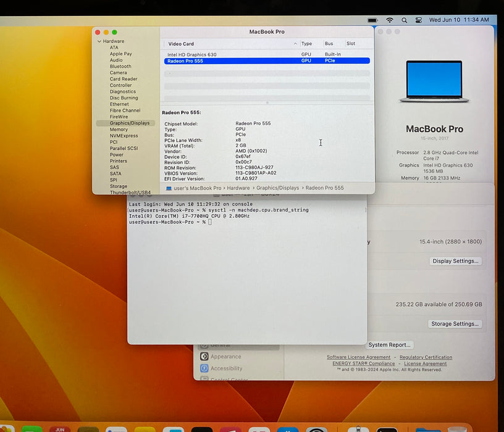Screen dimensions: 504x432
Task: Click the i7-7700HQ output line in Terminal
Action: tap(189, 216)
